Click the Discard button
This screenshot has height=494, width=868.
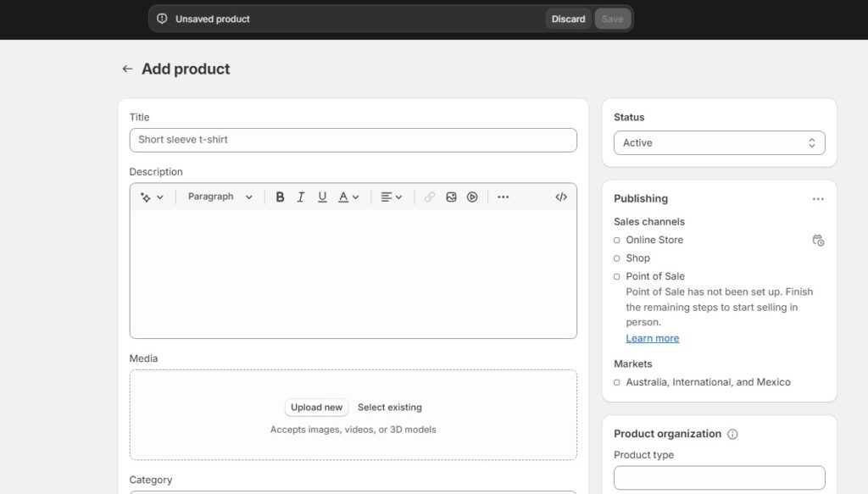point(568,19)
